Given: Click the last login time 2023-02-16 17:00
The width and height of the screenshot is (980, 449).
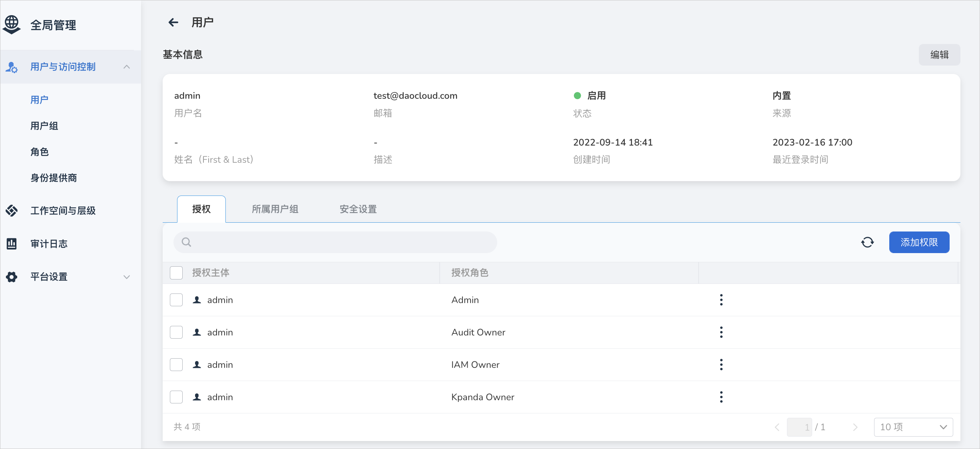Looking at the screenshot, I should pos(812,142).
